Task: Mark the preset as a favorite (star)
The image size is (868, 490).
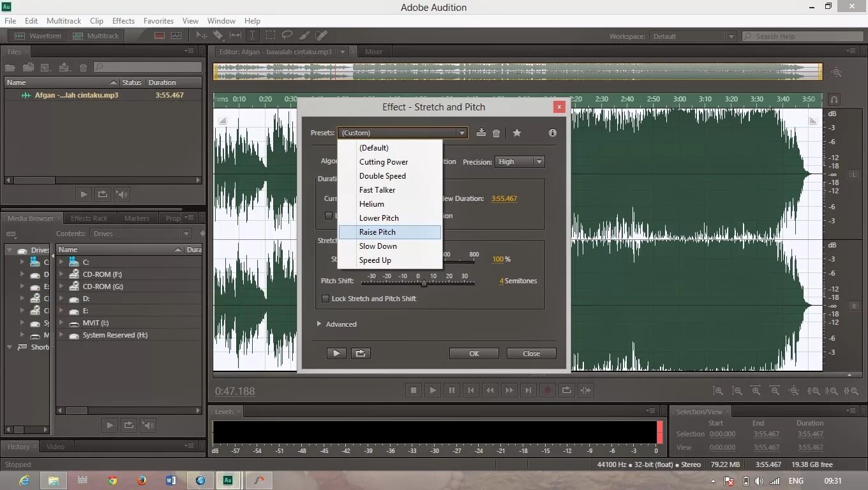Action: [x=517, y=133]
